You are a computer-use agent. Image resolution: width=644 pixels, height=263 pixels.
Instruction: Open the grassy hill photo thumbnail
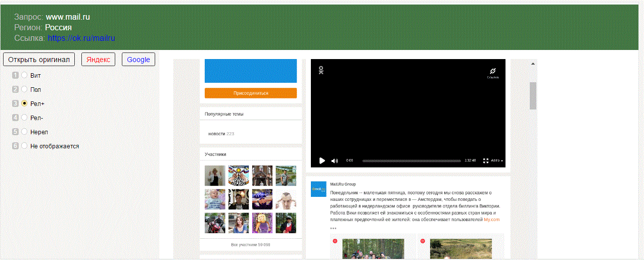tap(461, 248)
